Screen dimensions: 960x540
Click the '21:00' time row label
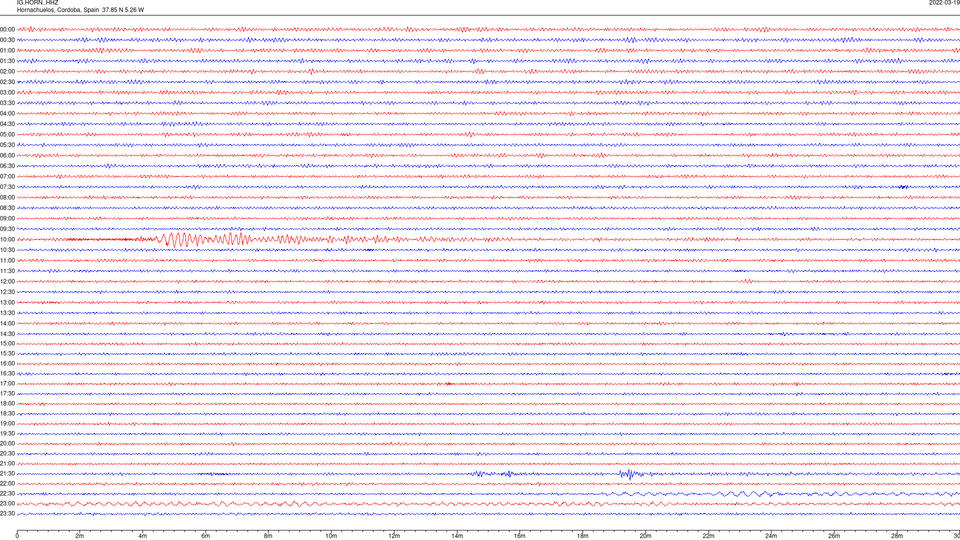pos(7,463)
